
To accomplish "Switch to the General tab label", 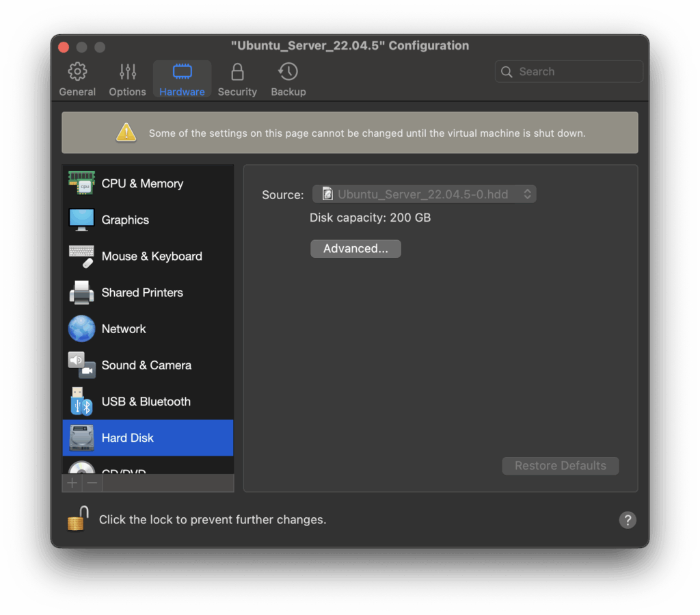I will pos(77,92).
